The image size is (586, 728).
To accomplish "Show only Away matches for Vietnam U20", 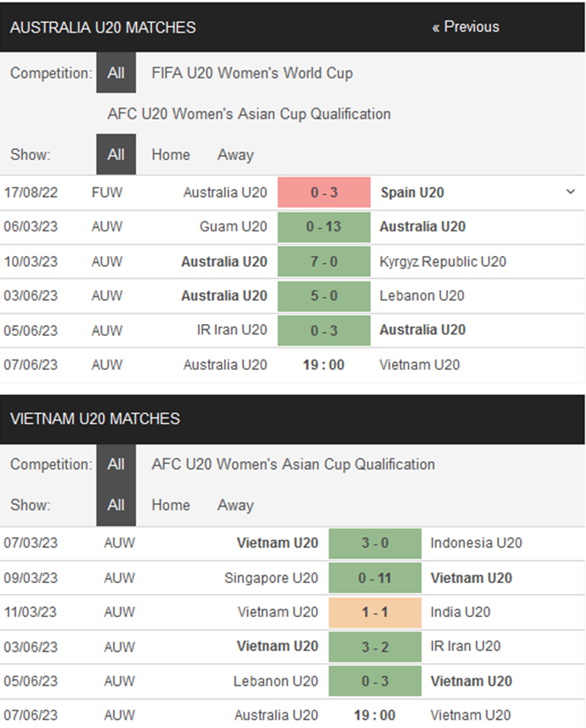I will (235, 505).
